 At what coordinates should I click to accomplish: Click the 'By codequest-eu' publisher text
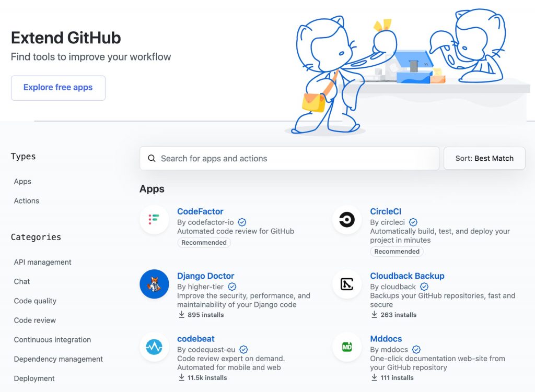coord(206,350)
